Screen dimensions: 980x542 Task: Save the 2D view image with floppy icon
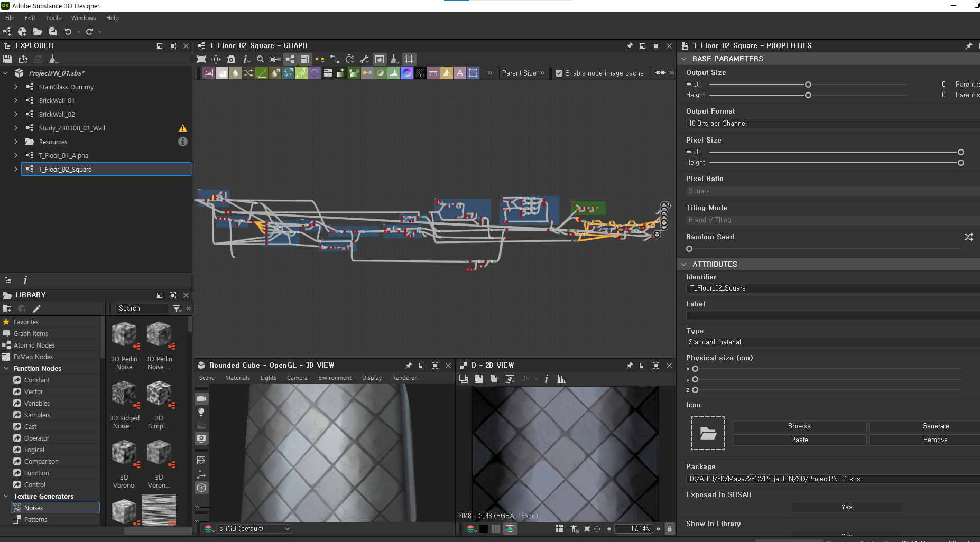[479, 379]
